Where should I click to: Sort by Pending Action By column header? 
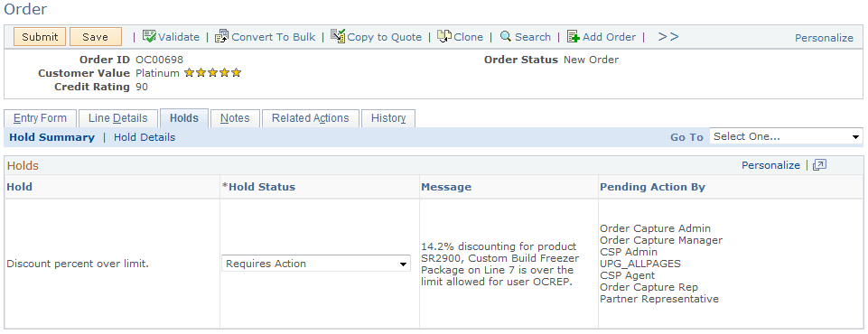tap(653, 187)
